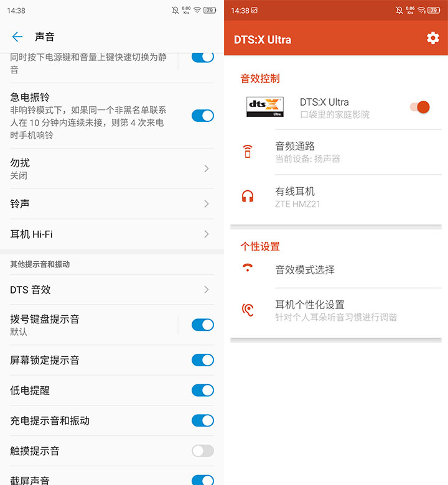Image resolution: width=448 pixels, height=485 pixels.
Task: Tap the mute bell icon in left status bar
Action: coord(175,11)
